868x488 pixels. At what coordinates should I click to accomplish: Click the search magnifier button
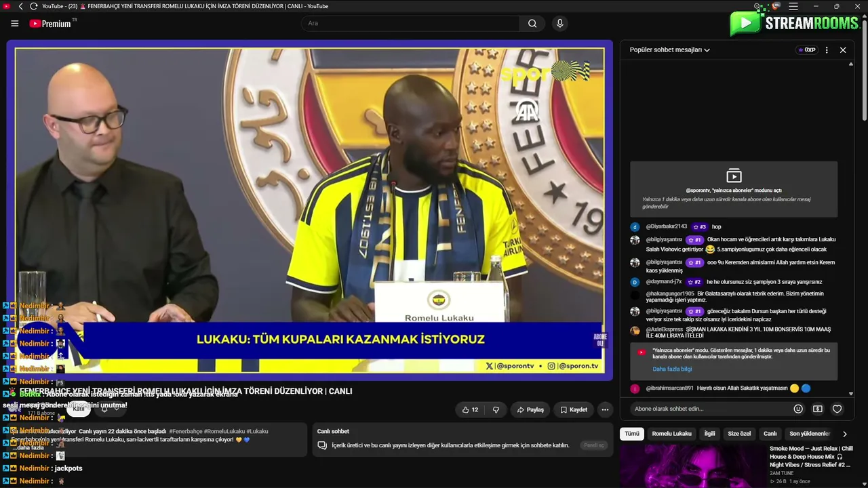coord(532,23)
